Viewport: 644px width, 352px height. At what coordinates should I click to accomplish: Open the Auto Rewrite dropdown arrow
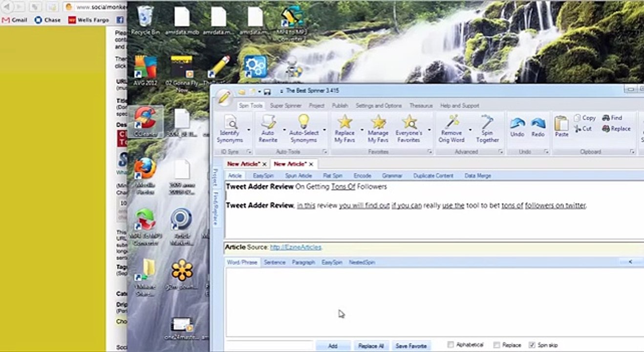click(x=284, y=130)
